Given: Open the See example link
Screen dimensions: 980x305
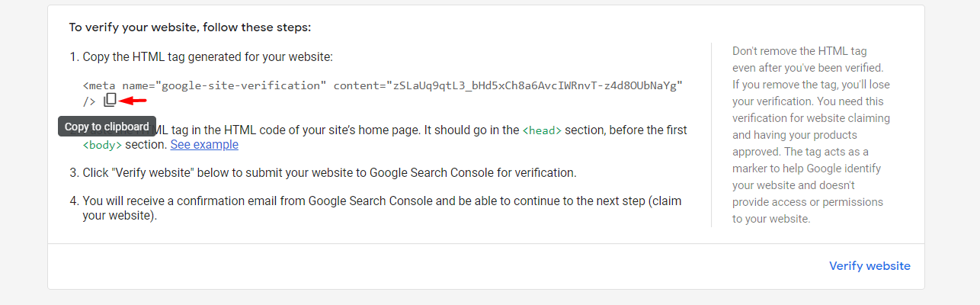Looking at the screenshot, I should point(204,144).
